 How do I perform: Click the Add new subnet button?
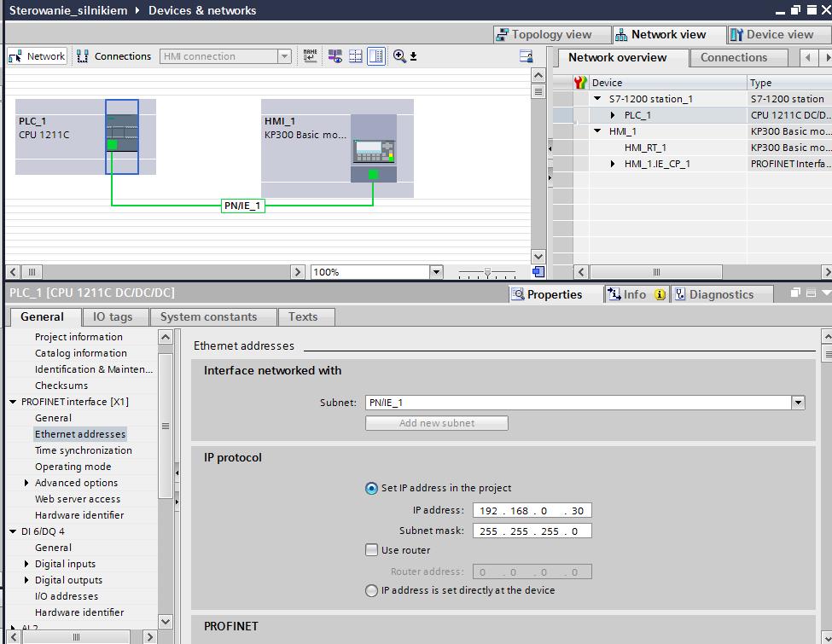tap(437, 423)
